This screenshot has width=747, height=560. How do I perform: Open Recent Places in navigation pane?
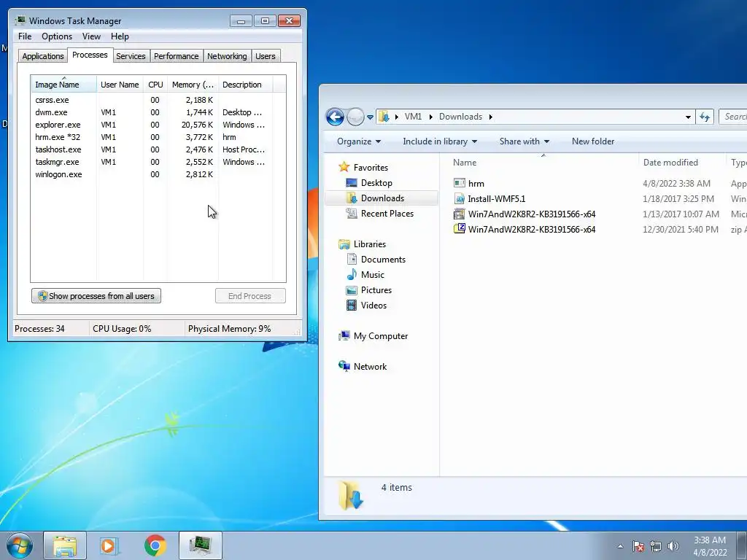(387, 214)
